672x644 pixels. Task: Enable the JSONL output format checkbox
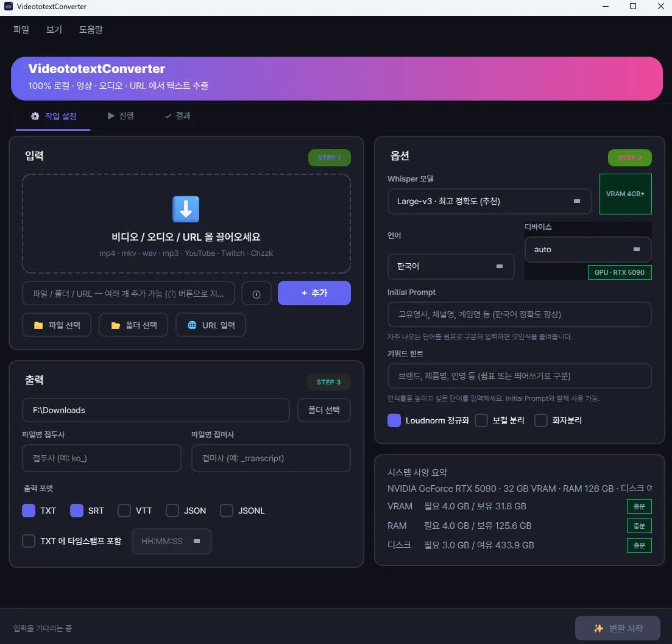[226, 511]
